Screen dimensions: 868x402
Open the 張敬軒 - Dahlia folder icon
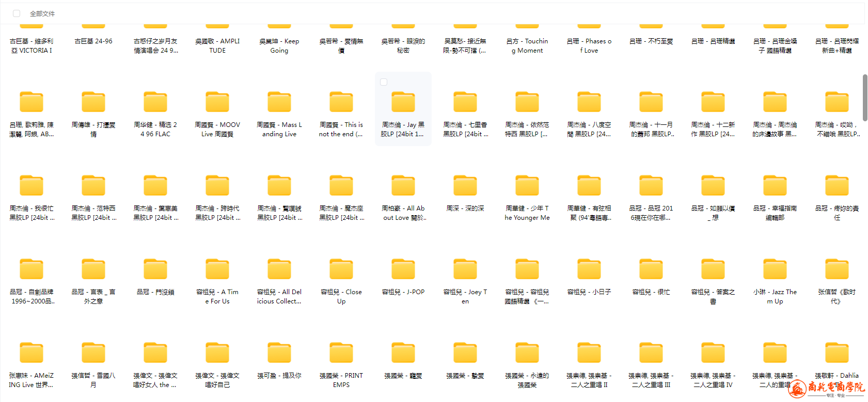(837, 353)
